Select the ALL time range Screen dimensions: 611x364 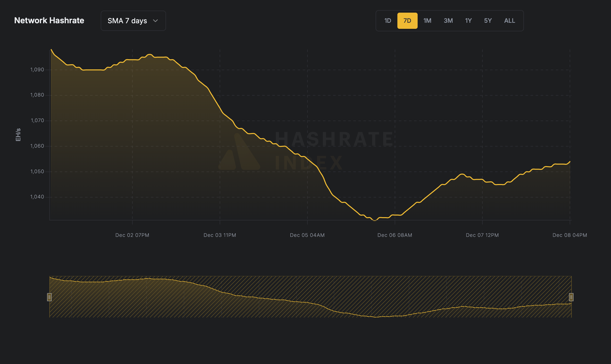[x=509, y=20]
